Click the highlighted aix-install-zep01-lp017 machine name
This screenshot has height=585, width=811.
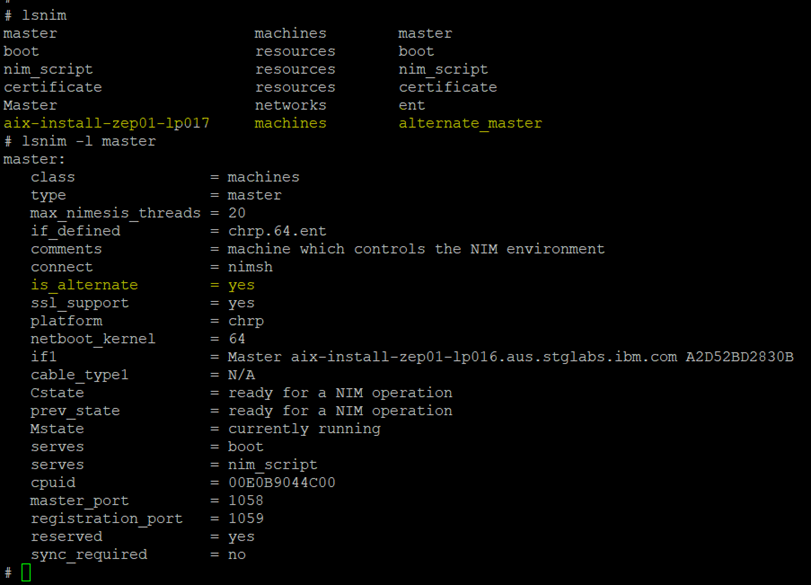tap(106, 123)
